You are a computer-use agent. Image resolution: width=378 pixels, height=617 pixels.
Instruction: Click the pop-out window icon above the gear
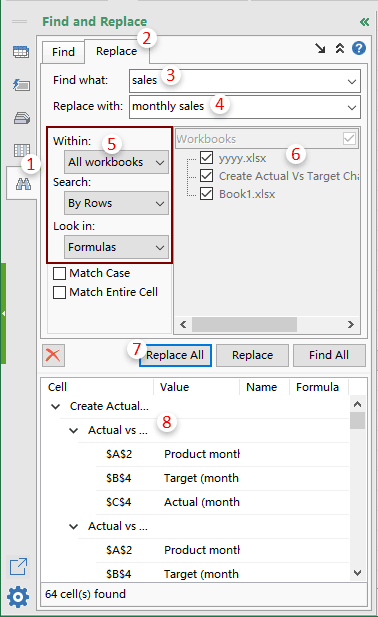coord(18,567)
